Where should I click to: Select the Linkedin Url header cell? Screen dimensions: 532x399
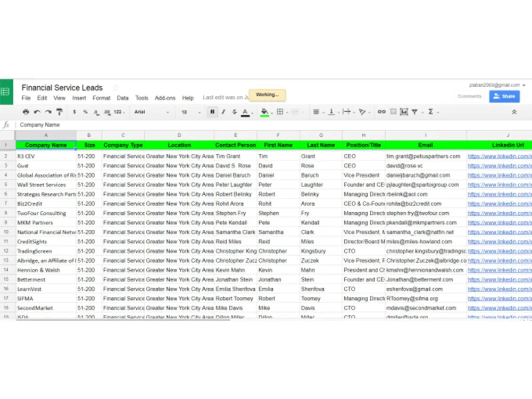(500, 145)
